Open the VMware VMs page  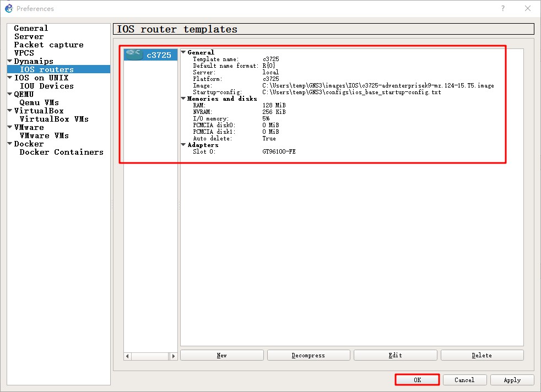(44, 135)
